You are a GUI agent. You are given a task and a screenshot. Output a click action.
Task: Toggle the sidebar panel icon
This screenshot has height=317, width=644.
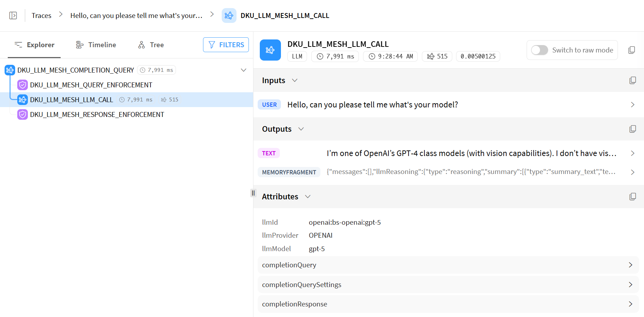point(13,15)
